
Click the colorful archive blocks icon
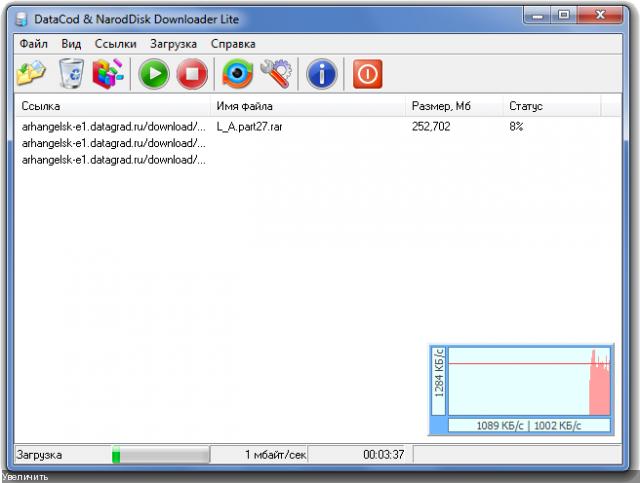(108, 74)
